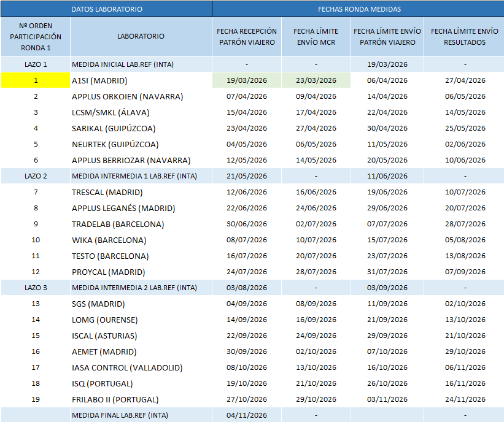The image size is (504, 422).
Task: Click the FECHA LÍMITE ENVÍO RESULTADOS header
Action: pos(464,37)
